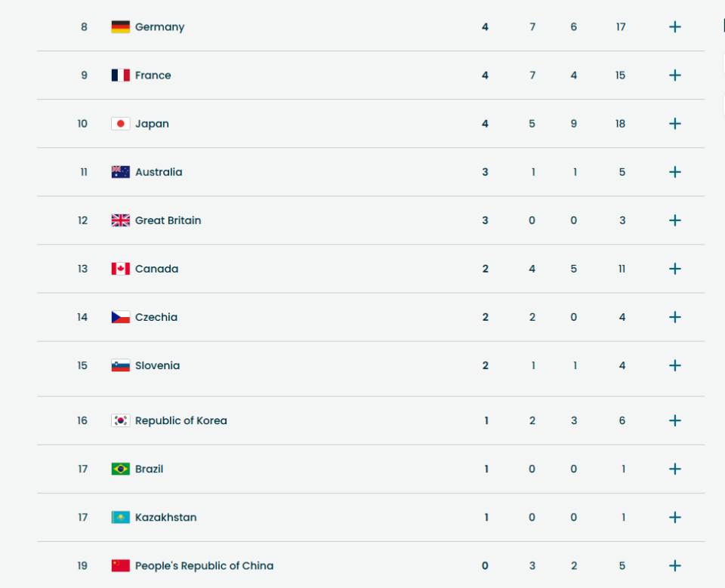Expand Japan's medal breakdown
The width and height of the screenshot is (725, 588).
click(x=674, y=124)
